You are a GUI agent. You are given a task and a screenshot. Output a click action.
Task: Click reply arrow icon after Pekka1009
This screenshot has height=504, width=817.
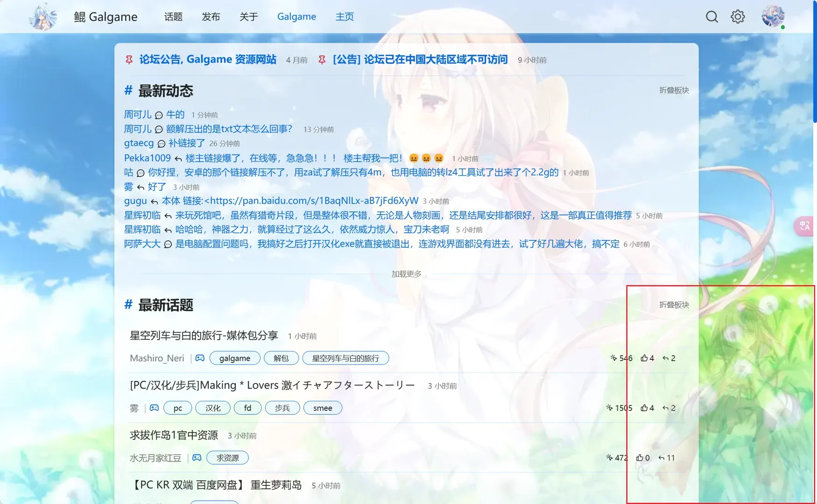178,159
